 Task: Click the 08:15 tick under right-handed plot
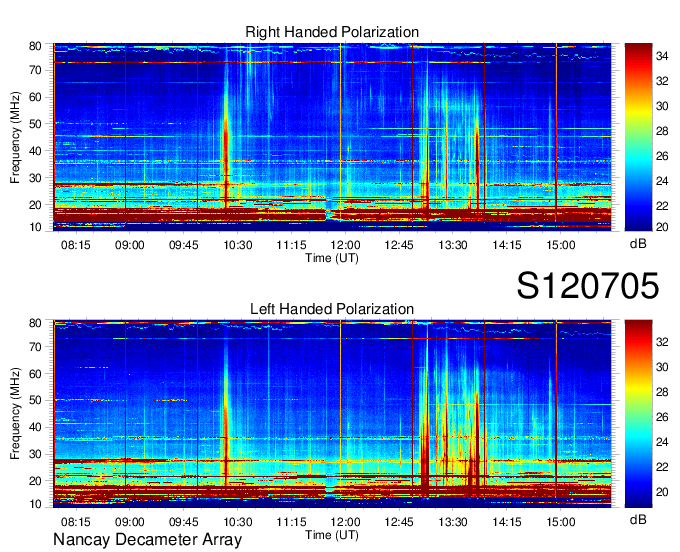76,245
